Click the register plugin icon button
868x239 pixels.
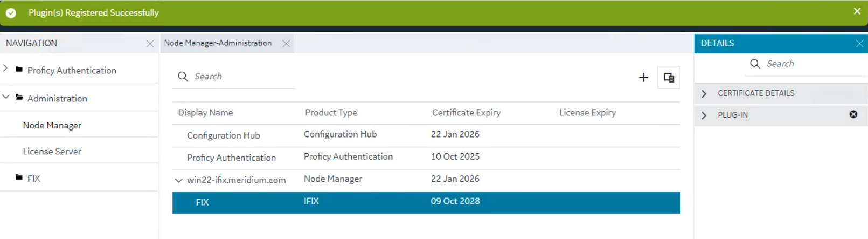(669, 78)
